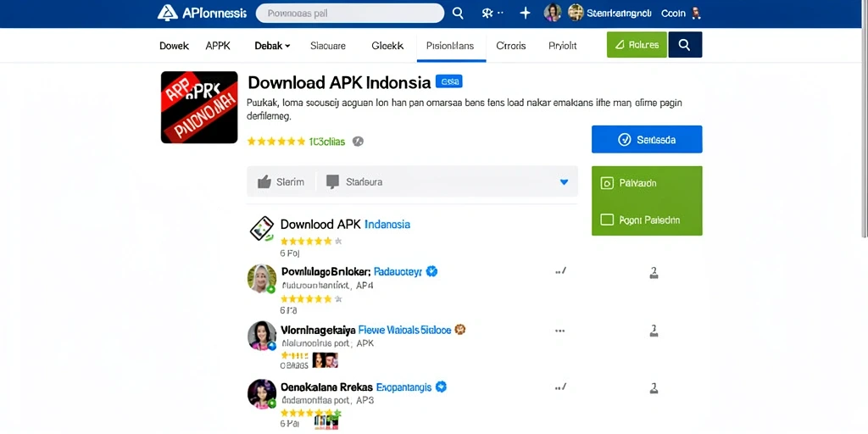Click the person icon on the Vlorninagekaiya row
The height and width of the screenshot is (434, 868).
654,331
